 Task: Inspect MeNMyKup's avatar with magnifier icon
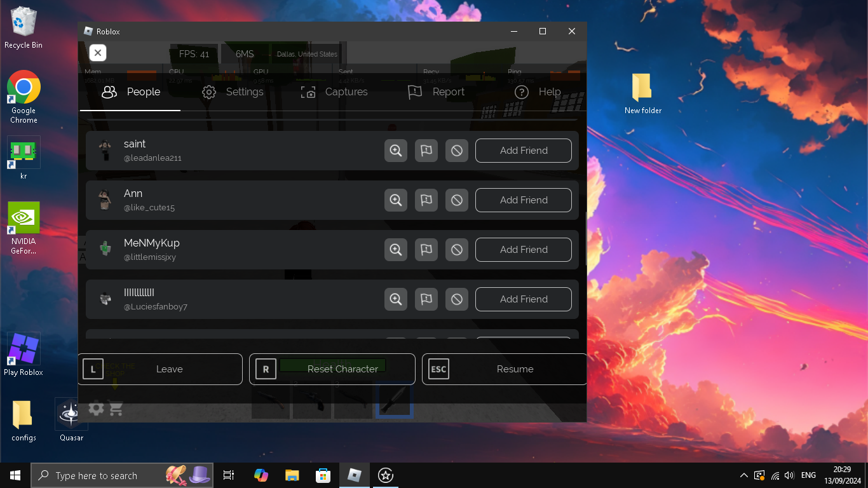pyautogui.click(x=396, y=250)
